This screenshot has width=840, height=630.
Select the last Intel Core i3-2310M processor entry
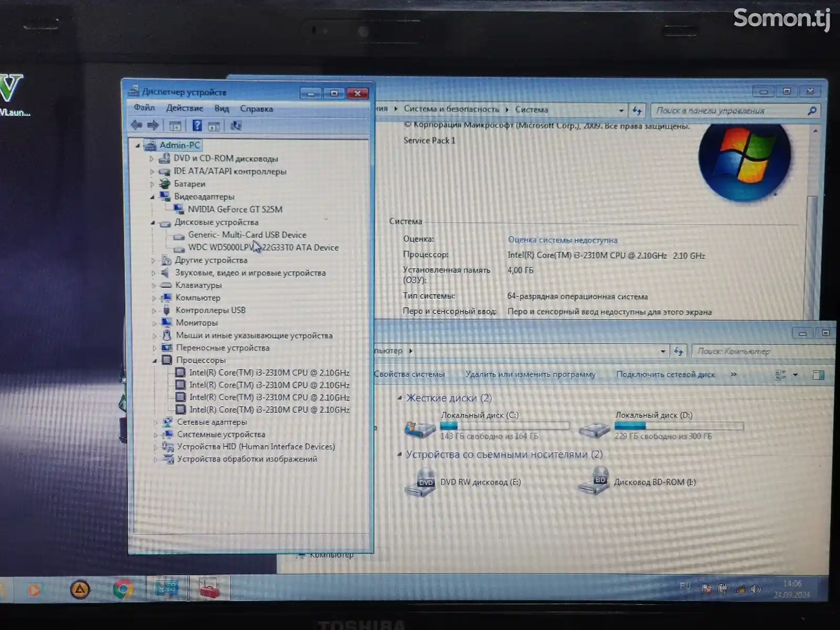269,409
